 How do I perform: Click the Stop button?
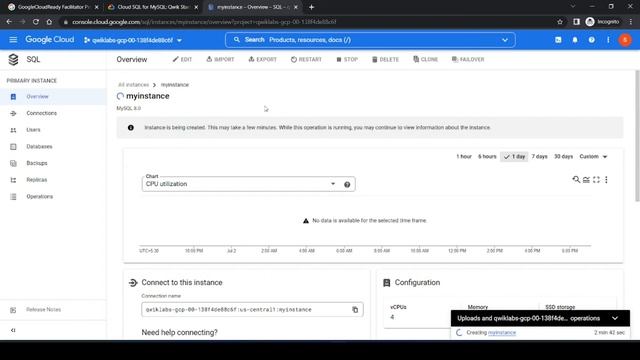(x=347, y=60)
